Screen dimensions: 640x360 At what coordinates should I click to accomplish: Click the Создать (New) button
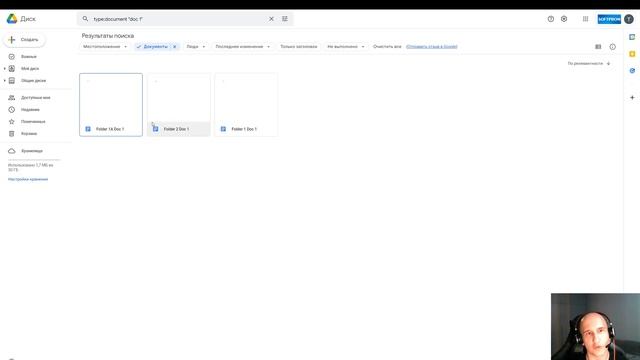click(24, 40)
